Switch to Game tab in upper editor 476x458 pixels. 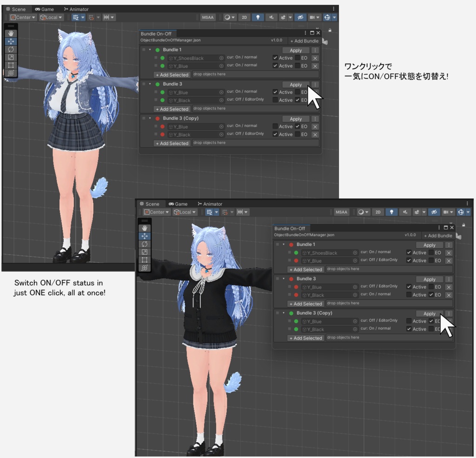click(x=44, y=9)
